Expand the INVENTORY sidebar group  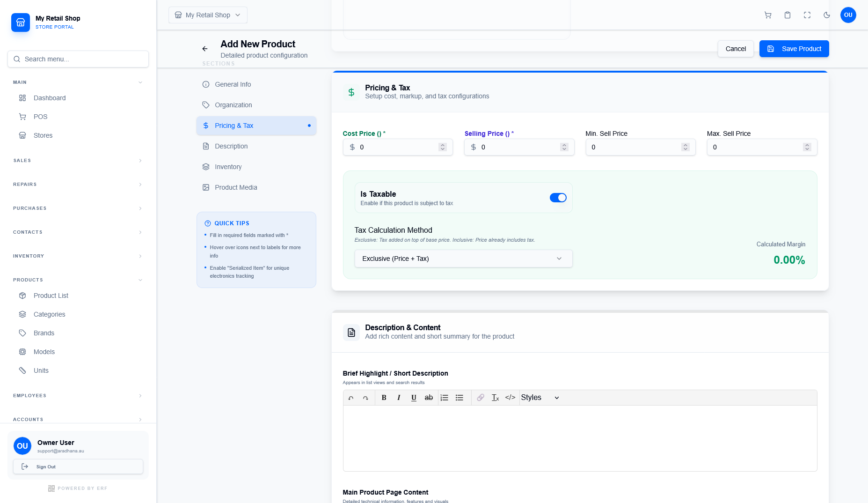coord(78,256)
